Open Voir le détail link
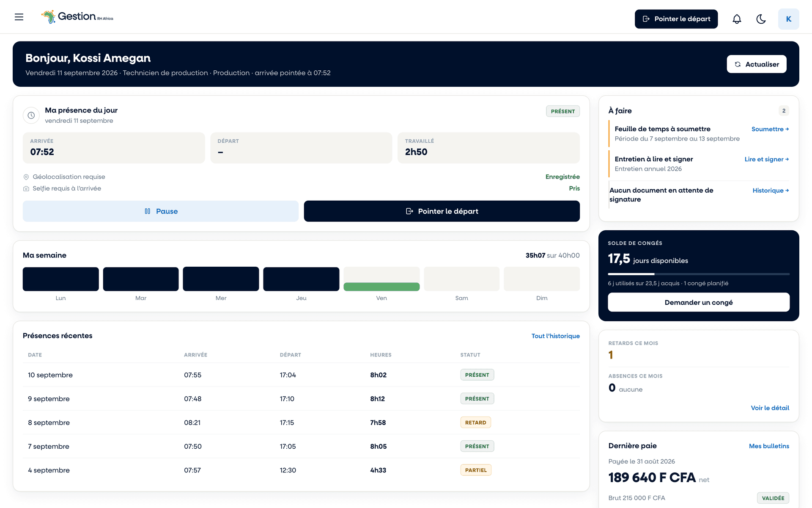 (x=770, y=408)
